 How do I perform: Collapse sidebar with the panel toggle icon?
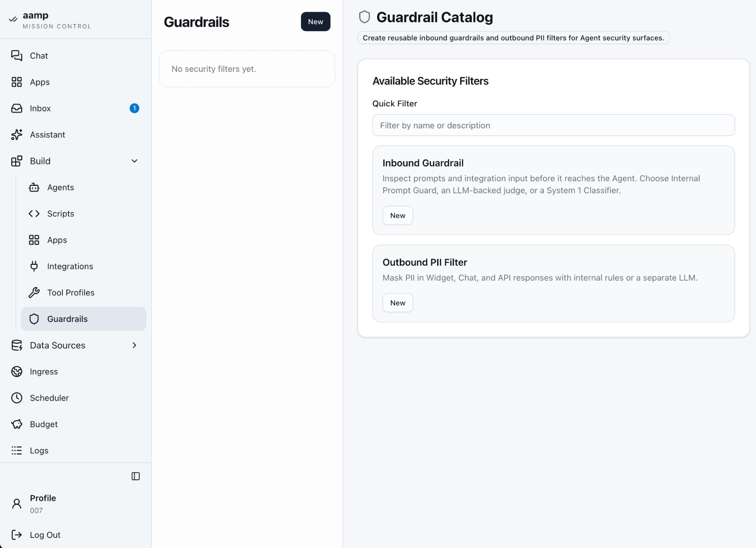coord(136,476)
